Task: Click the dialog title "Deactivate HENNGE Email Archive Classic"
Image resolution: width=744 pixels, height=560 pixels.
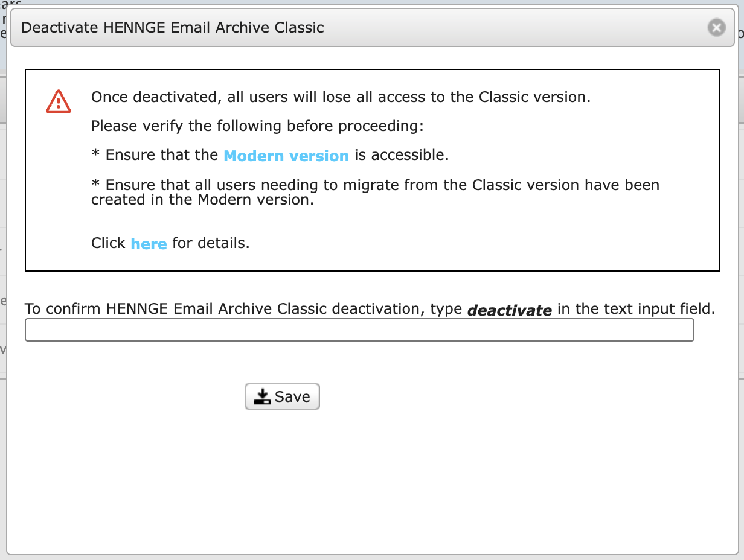Action: pyautogui.click(x=173, y=28)
